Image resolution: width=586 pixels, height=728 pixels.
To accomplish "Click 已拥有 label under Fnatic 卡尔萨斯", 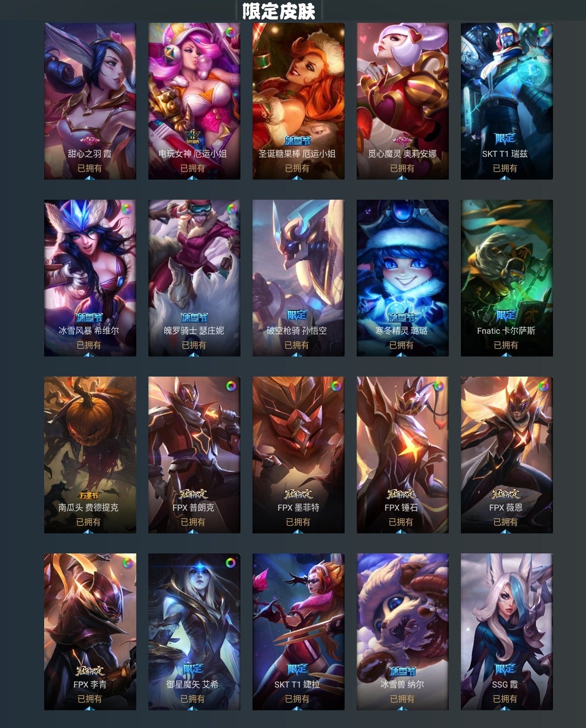I will (x=506, y=345).
